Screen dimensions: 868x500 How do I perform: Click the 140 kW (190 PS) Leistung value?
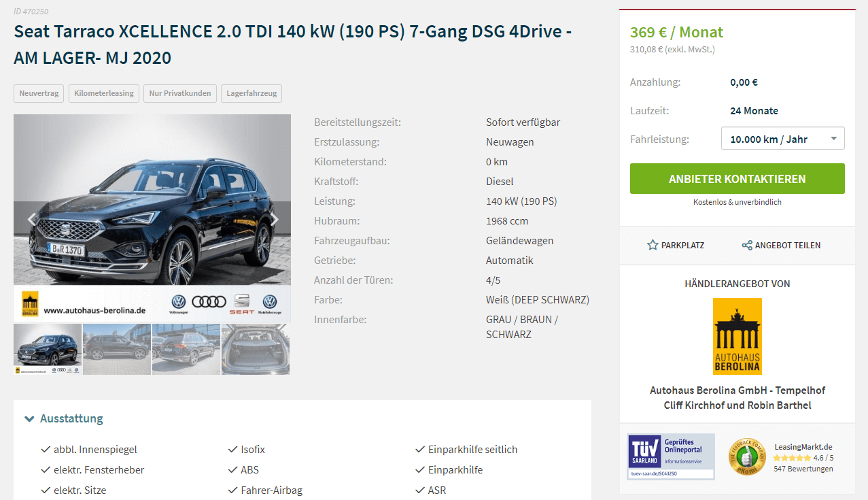coord(521,201)
